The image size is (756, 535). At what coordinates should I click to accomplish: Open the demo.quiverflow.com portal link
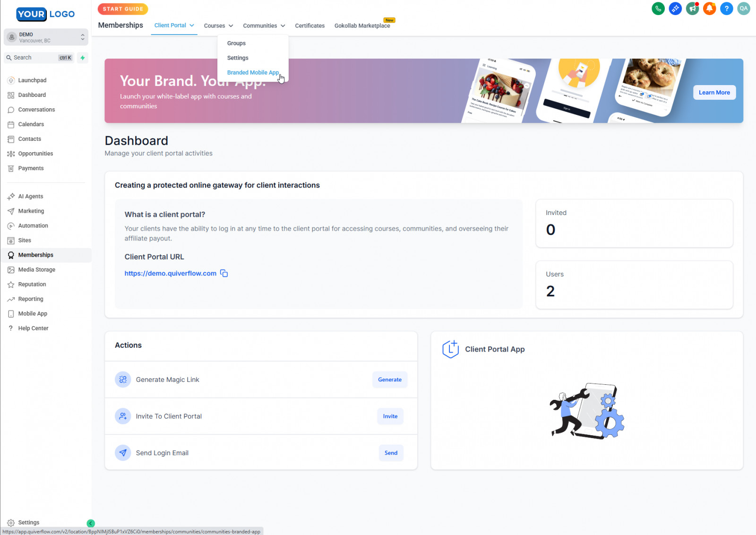[x=170, y=274]
